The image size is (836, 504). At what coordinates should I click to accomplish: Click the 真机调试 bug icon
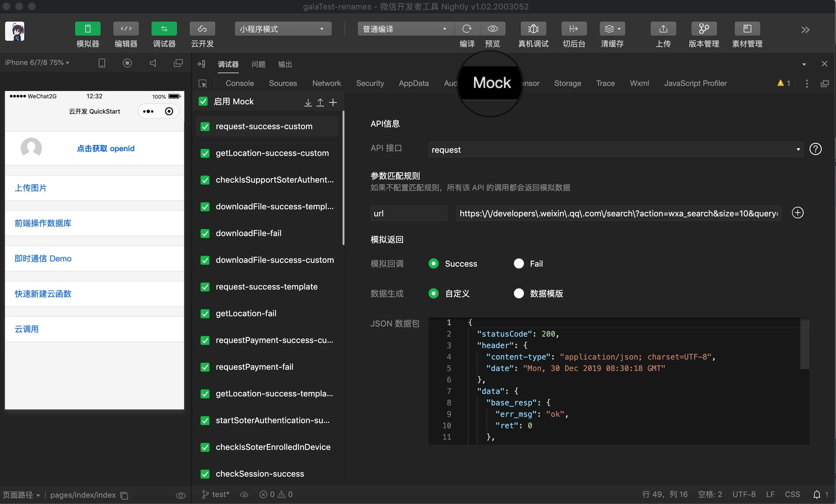point(533,29)
